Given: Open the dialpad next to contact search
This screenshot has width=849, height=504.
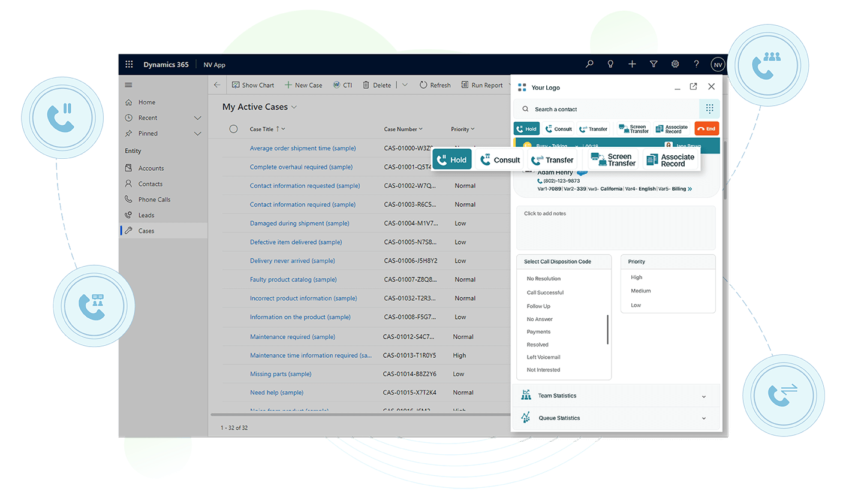Looking at the screenshot, I should 709,108.
